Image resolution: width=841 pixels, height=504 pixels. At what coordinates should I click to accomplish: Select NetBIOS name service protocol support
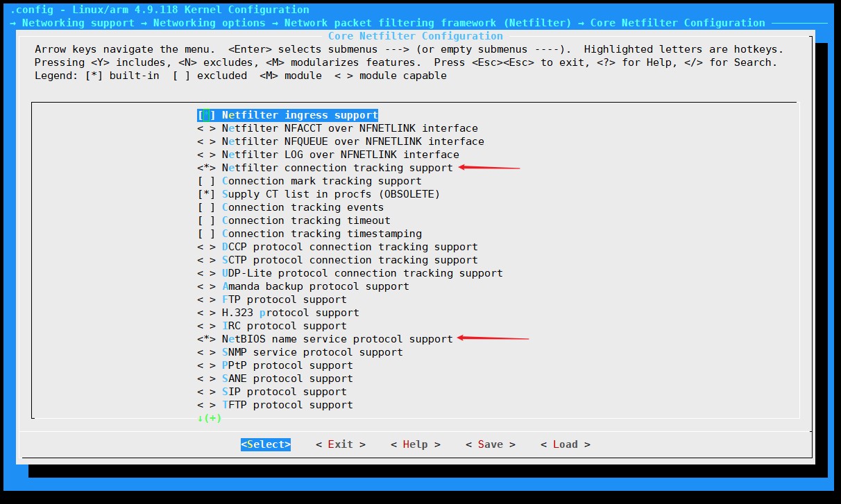337,339
